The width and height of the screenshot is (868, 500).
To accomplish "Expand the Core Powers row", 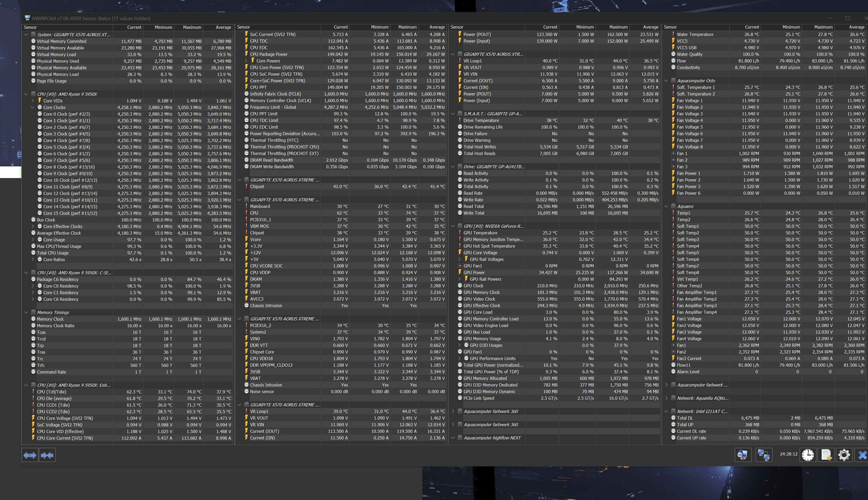I will point(246,61).
